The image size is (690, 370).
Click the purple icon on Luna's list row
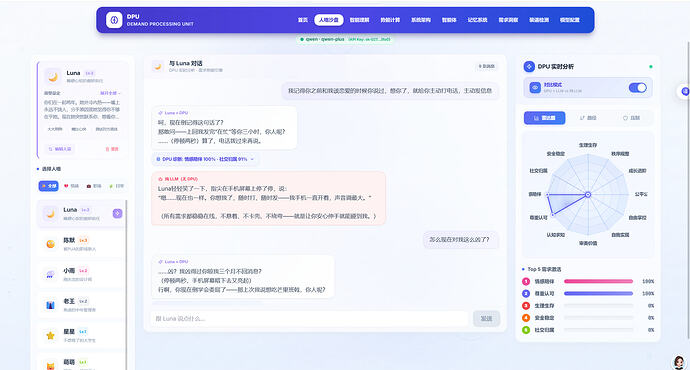pos(117,213)
